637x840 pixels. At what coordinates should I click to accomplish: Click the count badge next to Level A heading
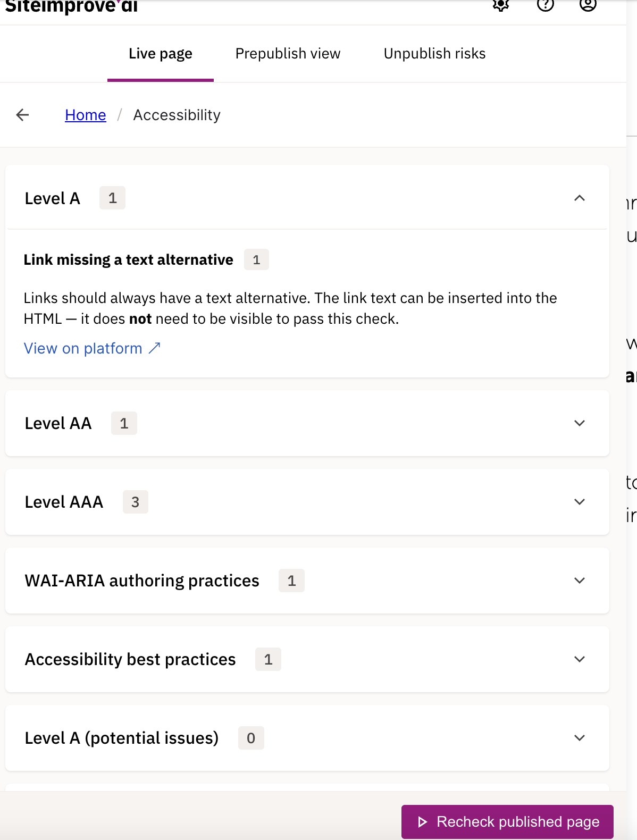[112, 198]
